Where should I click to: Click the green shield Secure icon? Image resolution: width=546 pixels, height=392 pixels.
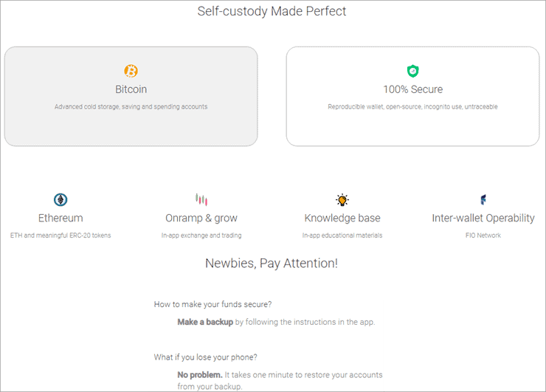click(412, 71)
